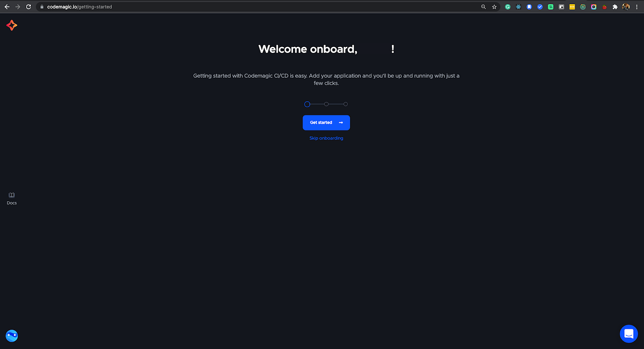Click the Get started button

(326, 123)
